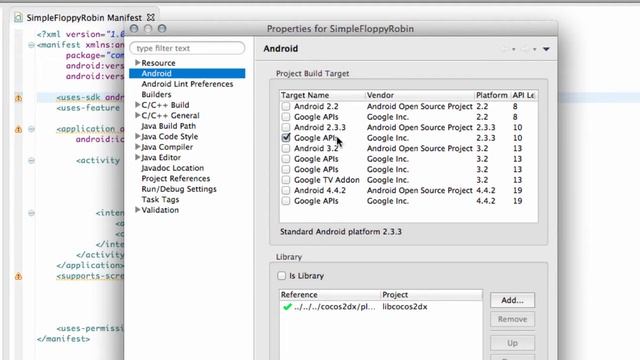Select the Google TV Addon row name
This screenshot has width=640, height=360.
[x=327, y=180]
